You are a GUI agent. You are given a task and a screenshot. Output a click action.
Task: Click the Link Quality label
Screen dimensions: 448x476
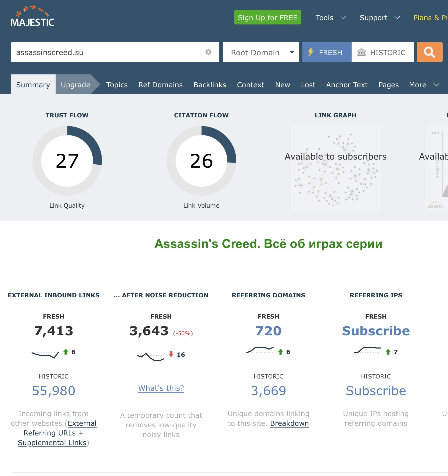[x=67, y=205]
